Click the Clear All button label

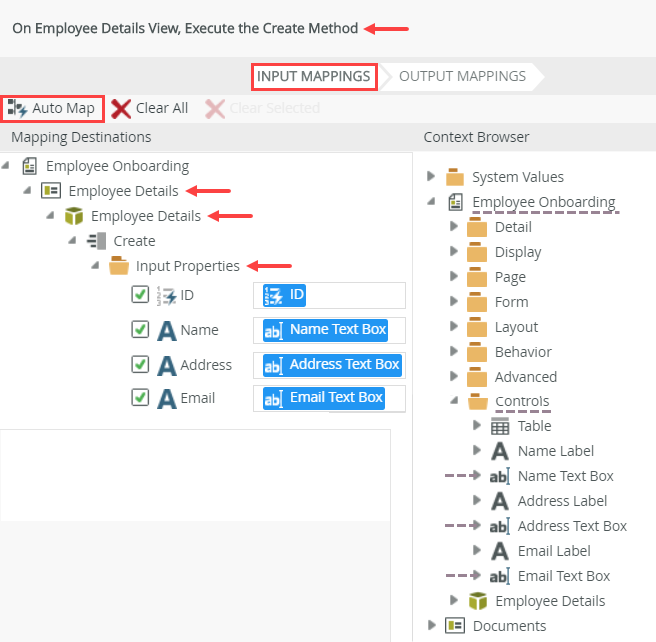162,108
